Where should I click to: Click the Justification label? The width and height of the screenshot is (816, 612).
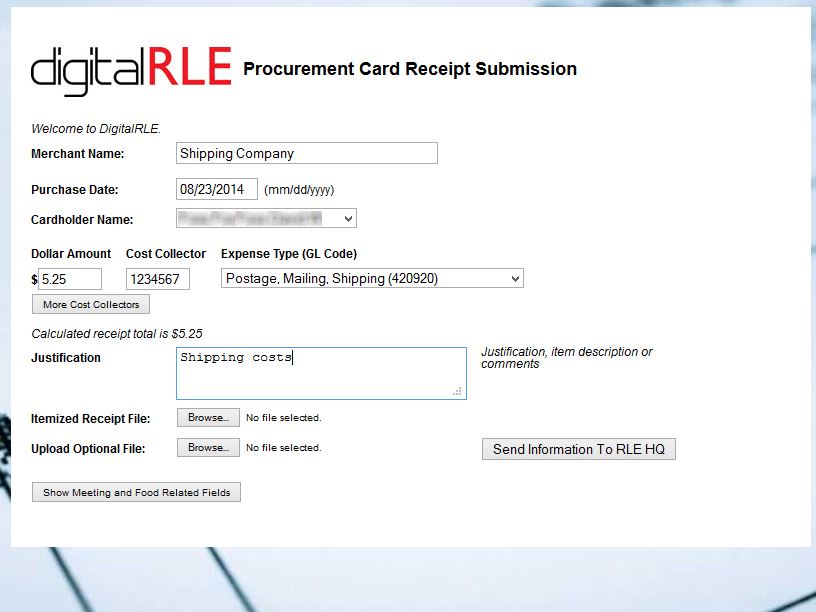[x=66, y=358]
